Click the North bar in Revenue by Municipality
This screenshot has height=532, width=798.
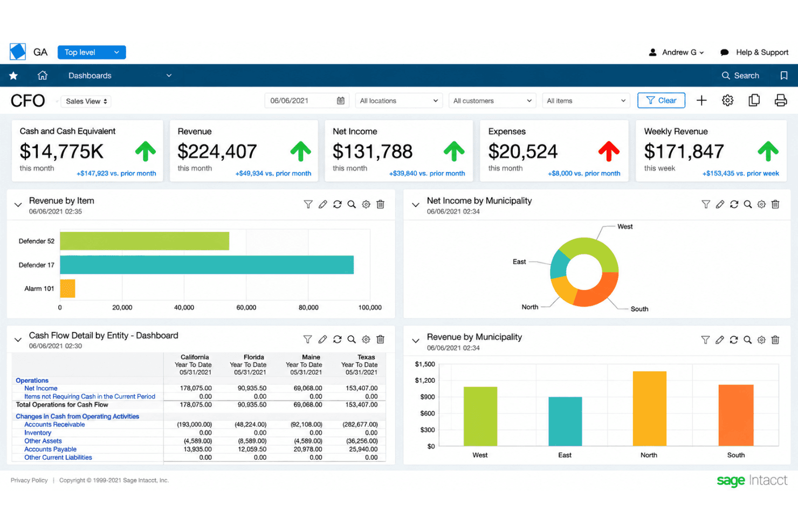tap(649, 409)
